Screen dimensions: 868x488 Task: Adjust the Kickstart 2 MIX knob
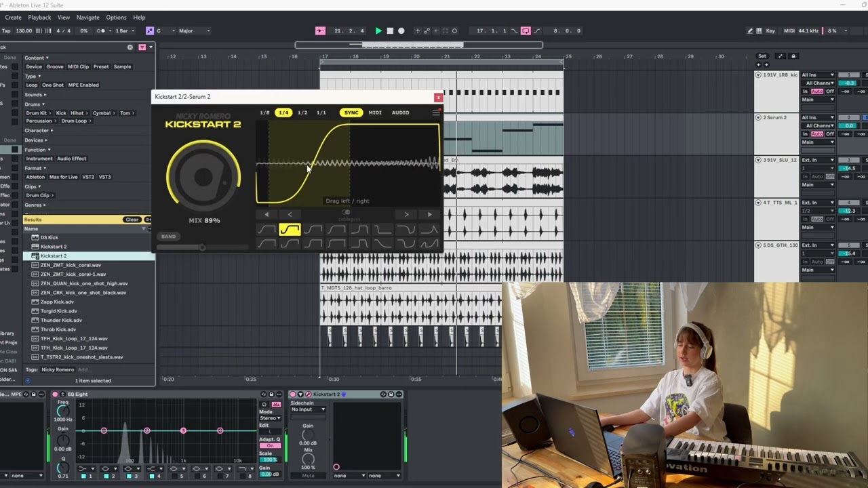point(203,177)
